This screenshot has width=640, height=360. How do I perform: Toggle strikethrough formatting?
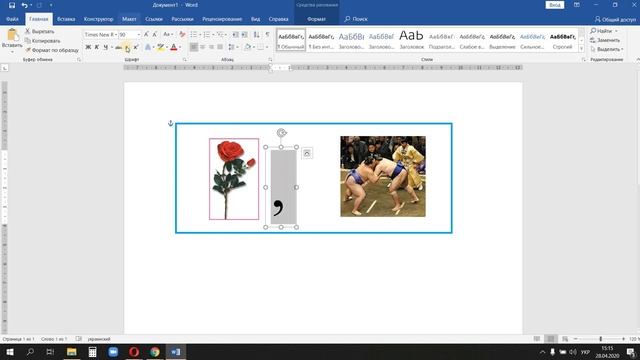pos(118,47)
